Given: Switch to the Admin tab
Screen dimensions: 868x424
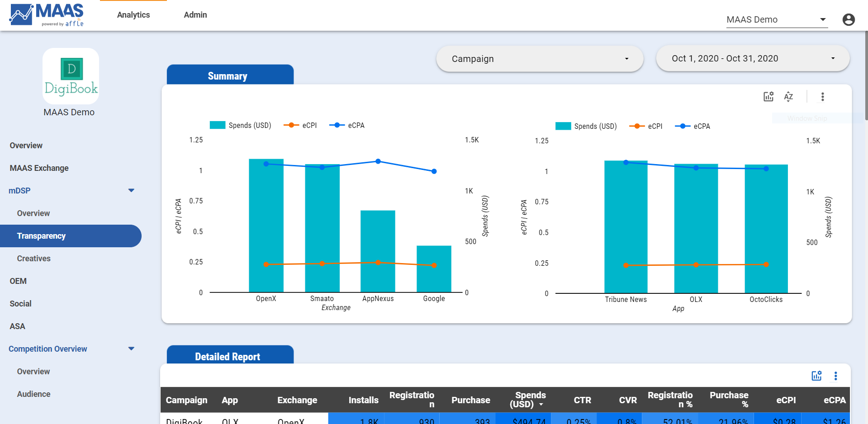Looking at the screenshot, I should tap(195, 14).
